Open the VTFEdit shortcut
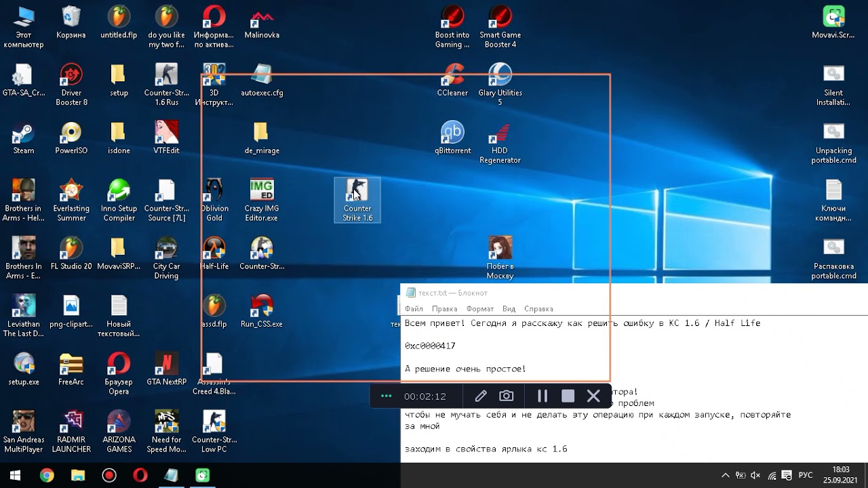 pos(166,138)
